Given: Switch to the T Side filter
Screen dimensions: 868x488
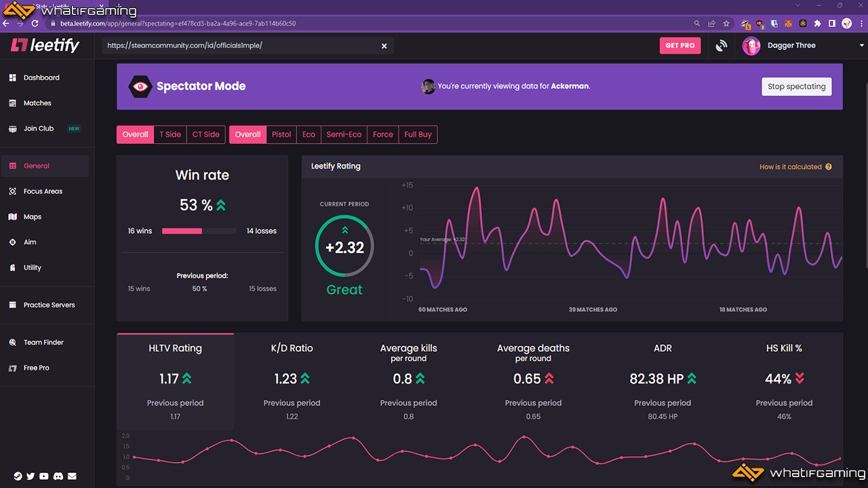Looking at the screenshot, I should (170, 134).
